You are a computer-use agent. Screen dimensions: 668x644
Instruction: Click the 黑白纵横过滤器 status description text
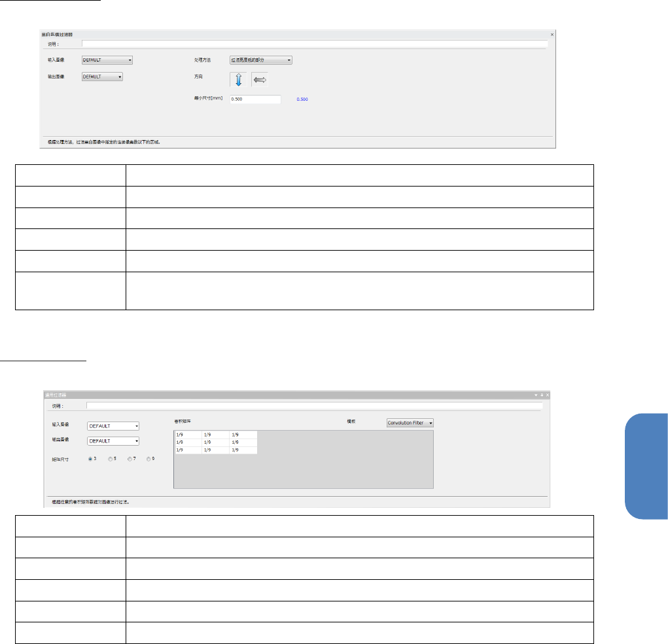(104, 142)
